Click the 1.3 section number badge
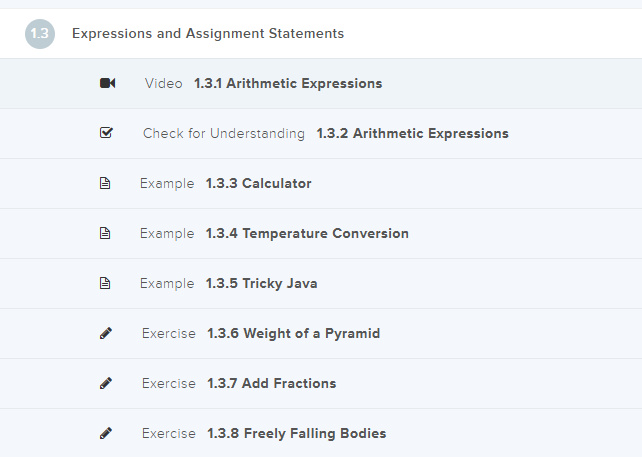 click(x=40, y=33)
